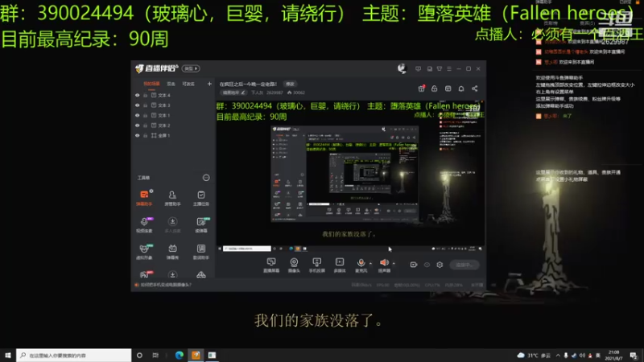Hide the 文本 3 layer
Screen dimensions: 644x362
[x=138, y=105]
